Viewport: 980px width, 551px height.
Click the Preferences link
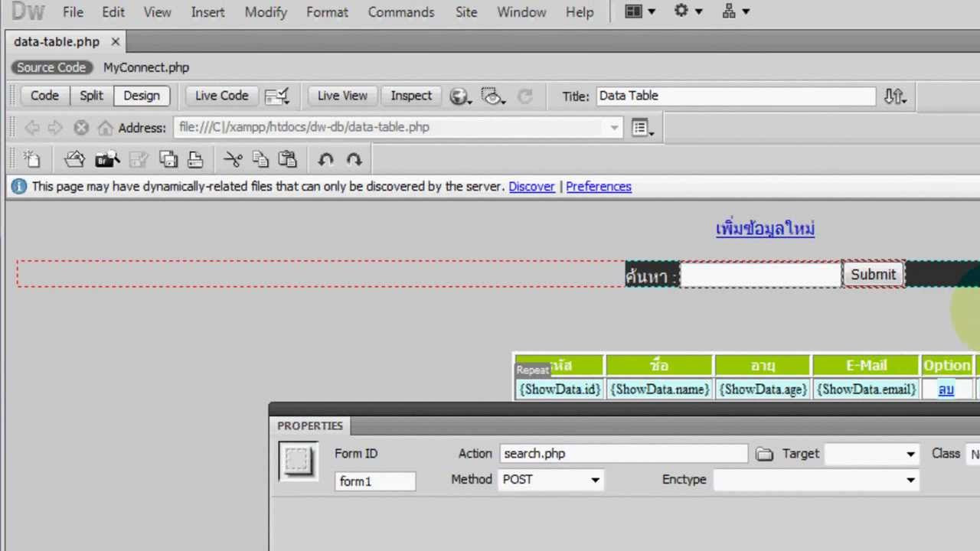point(599,186)
